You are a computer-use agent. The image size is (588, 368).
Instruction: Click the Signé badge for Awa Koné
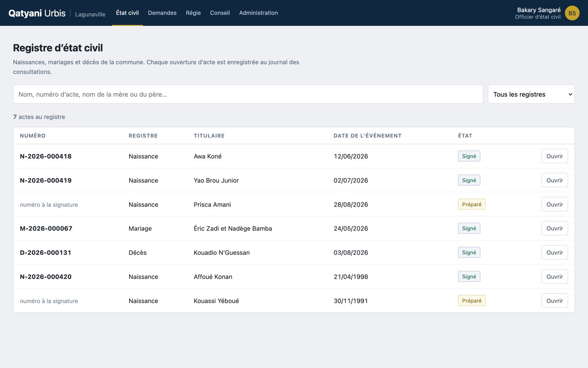(x=469, y=156)
